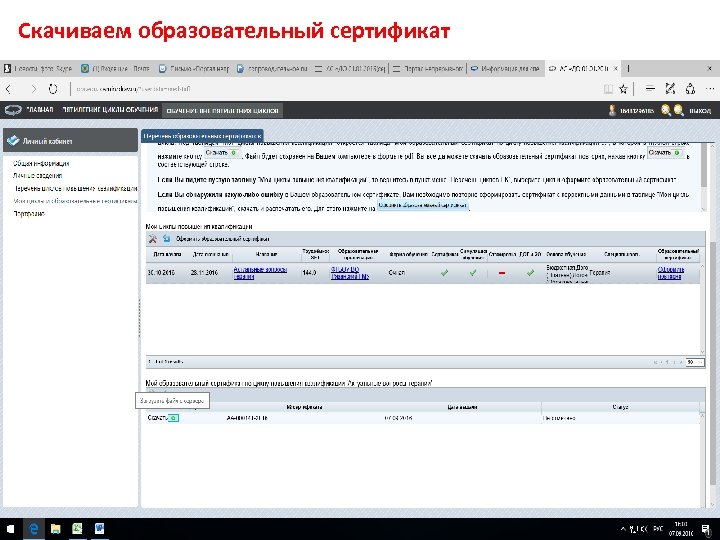Click the second magnifier icon beside ВЫХОД
720x540 pixels.
(x=678, y=110)
